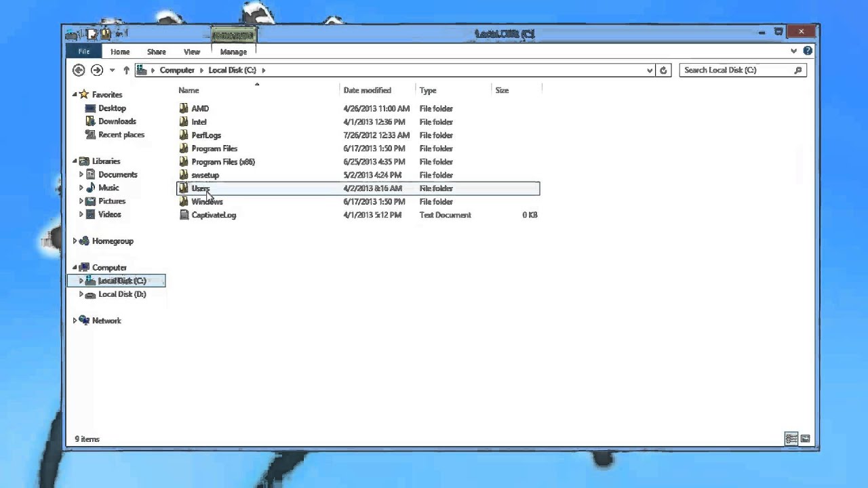Click the drive icon in the address bar
The height and width of the screenshot is (488, 868).
[x=141, y=70]
